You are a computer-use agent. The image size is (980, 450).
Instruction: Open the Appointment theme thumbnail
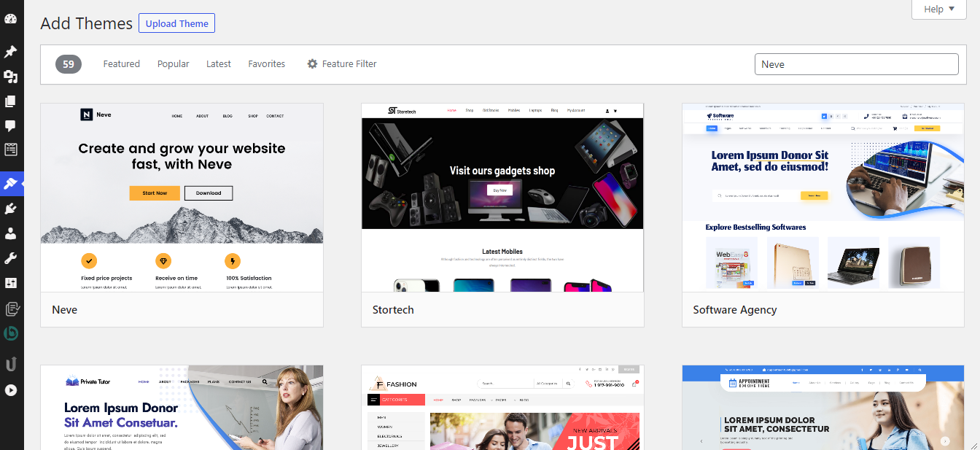(823, 408)
